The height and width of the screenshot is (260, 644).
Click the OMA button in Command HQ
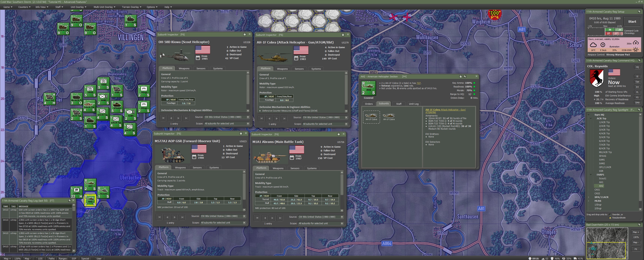(x=637, y=103)
